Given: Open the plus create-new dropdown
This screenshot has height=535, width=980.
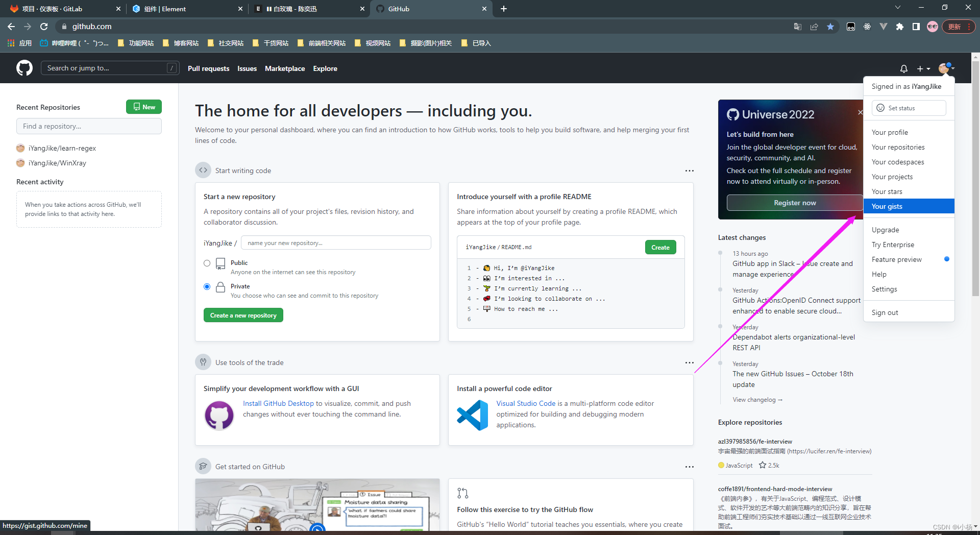Looking at the screenshot, I should click(x=923, y=68).
